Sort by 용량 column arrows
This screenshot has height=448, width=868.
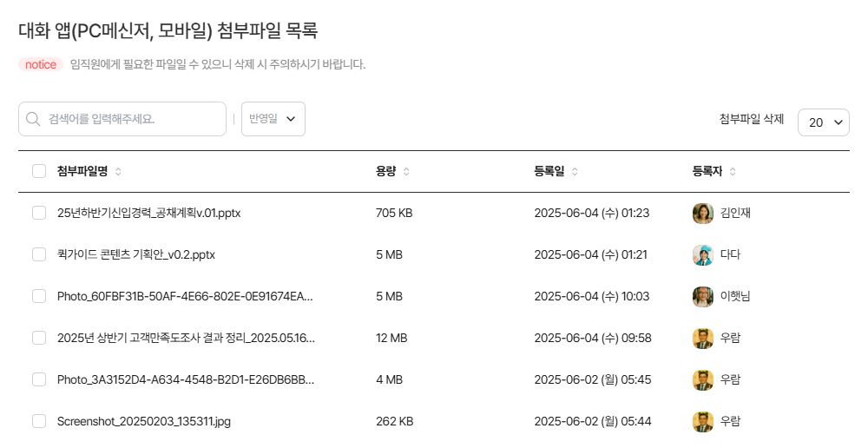click(x=406, y=172)
